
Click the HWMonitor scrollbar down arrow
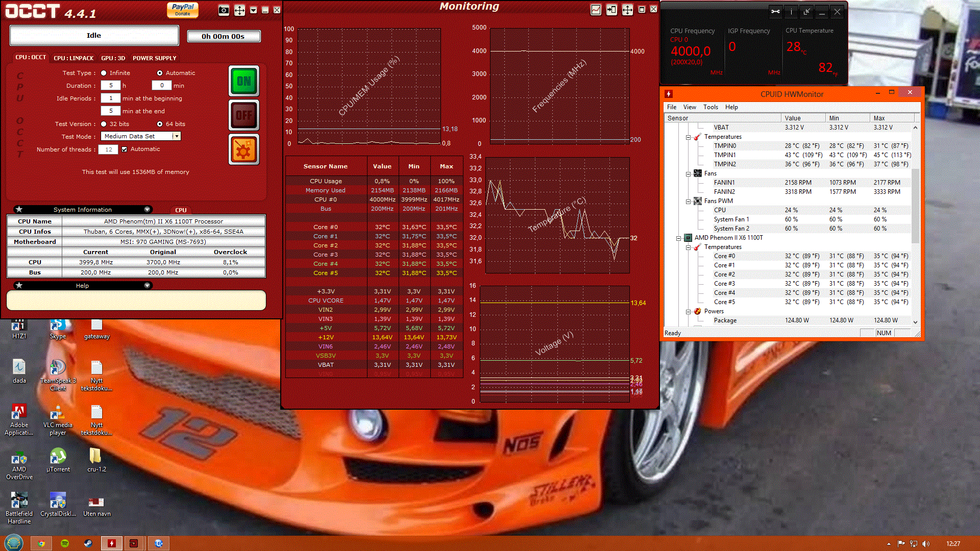click(x=915, y=322)
